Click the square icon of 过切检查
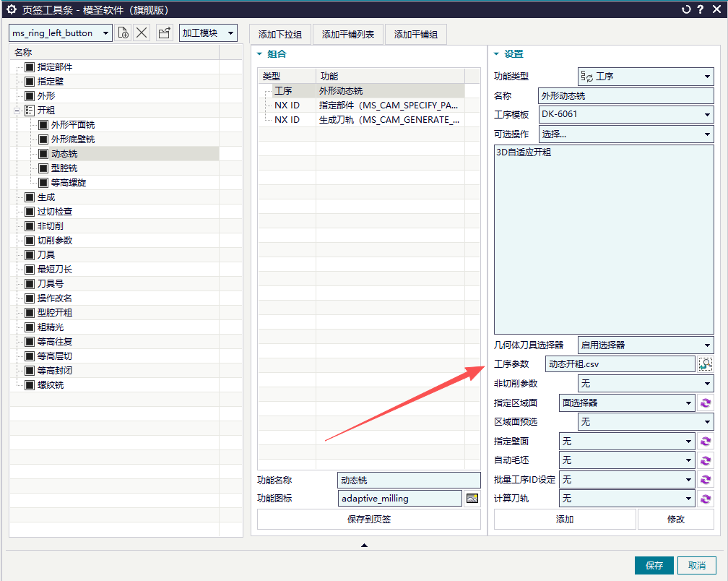 (x=30, y=211)
